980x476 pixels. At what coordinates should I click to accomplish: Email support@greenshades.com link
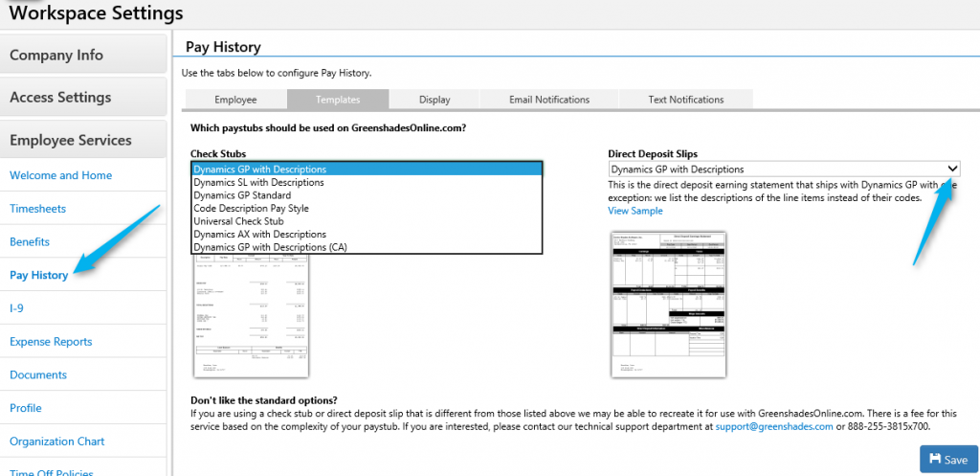pos(773,426)
